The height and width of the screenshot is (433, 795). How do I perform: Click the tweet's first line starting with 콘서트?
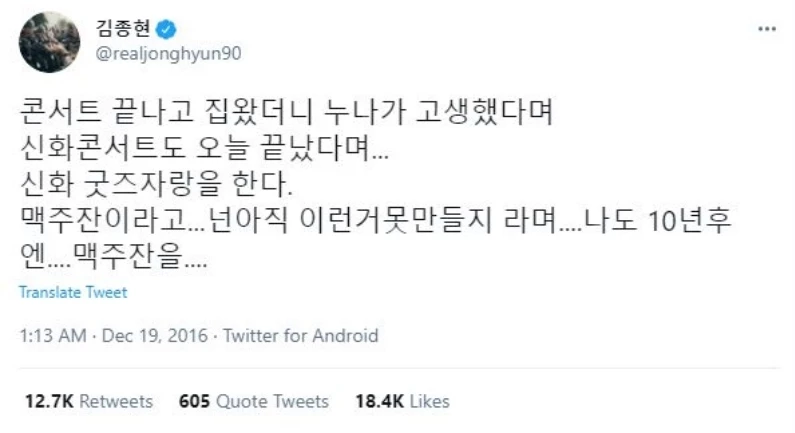pos(286,112)
